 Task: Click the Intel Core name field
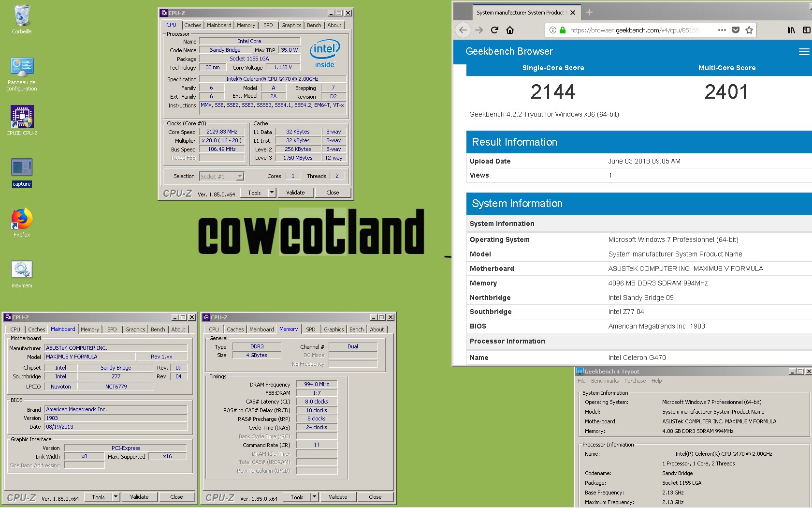pos(249,42)
